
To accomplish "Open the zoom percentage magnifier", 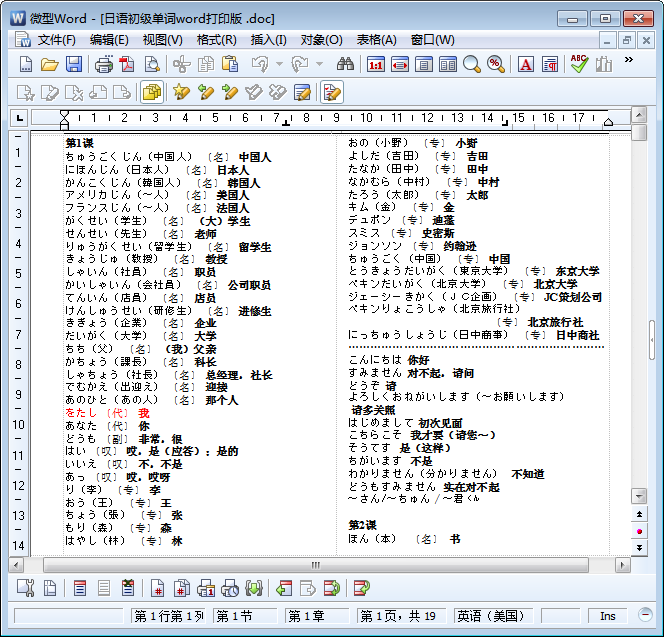I will click(x=495, y=64).
